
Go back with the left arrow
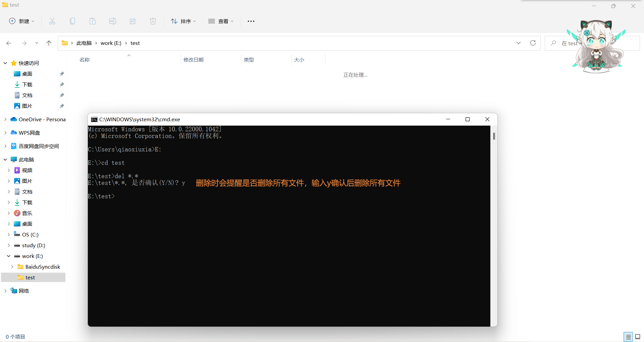(9, 43)
